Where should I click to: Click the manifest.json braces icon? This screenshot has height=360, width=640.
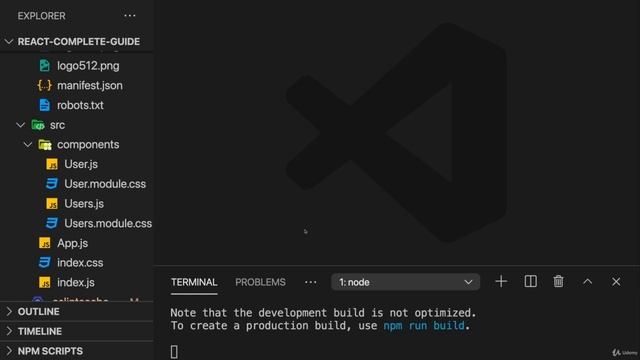pos(44,86)
